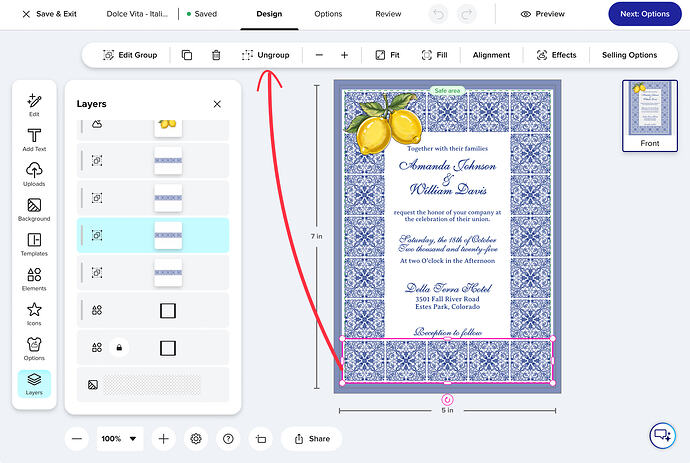Switch to the Review tab
The image size is (690, 463).
[388, 14]
